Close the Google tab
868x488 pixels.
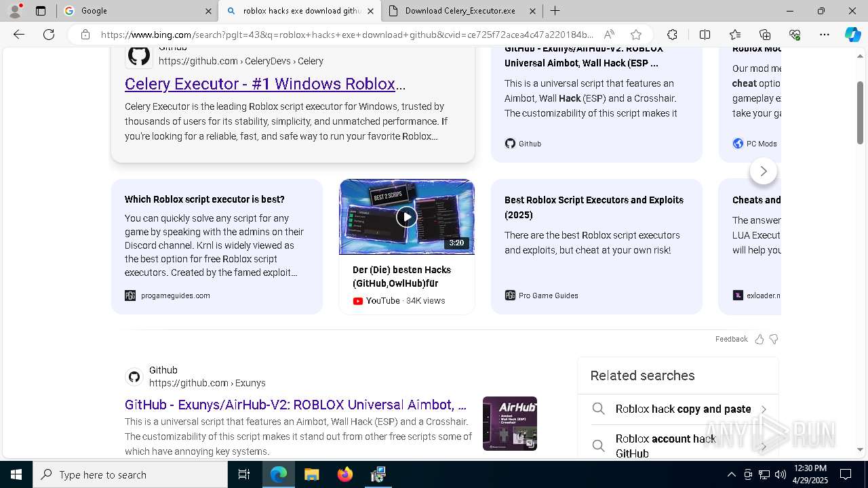click(x=208, y=11)
